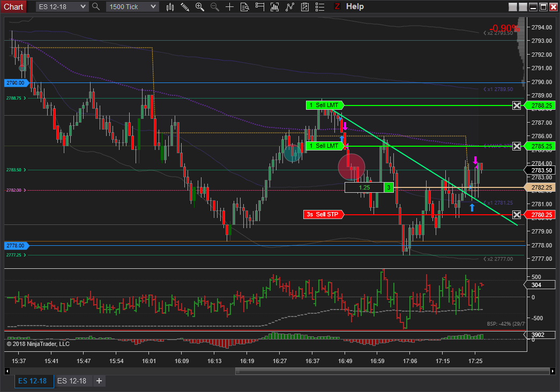
Task: Click the 2782.00 pink level marker
Action: point(16,190)
